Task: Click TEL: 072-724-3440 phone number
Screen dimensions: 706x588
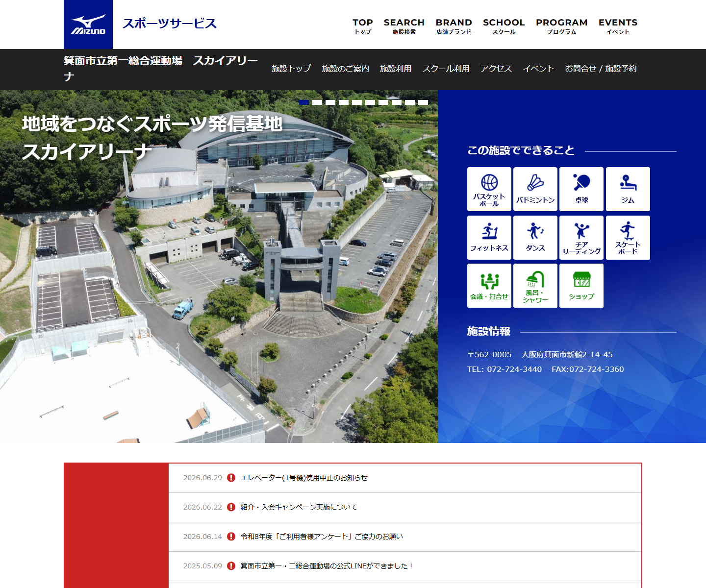Action: pos(504,369)
